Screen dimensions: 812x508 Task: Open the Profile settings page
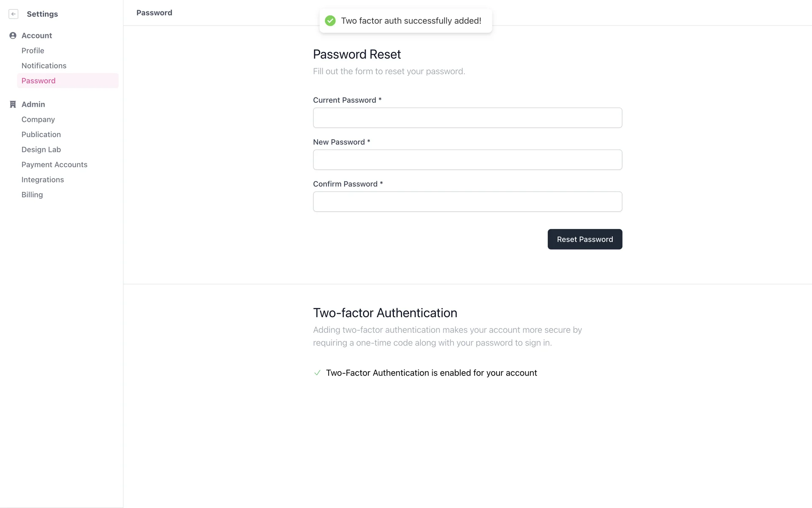click(x=33, y=51)
